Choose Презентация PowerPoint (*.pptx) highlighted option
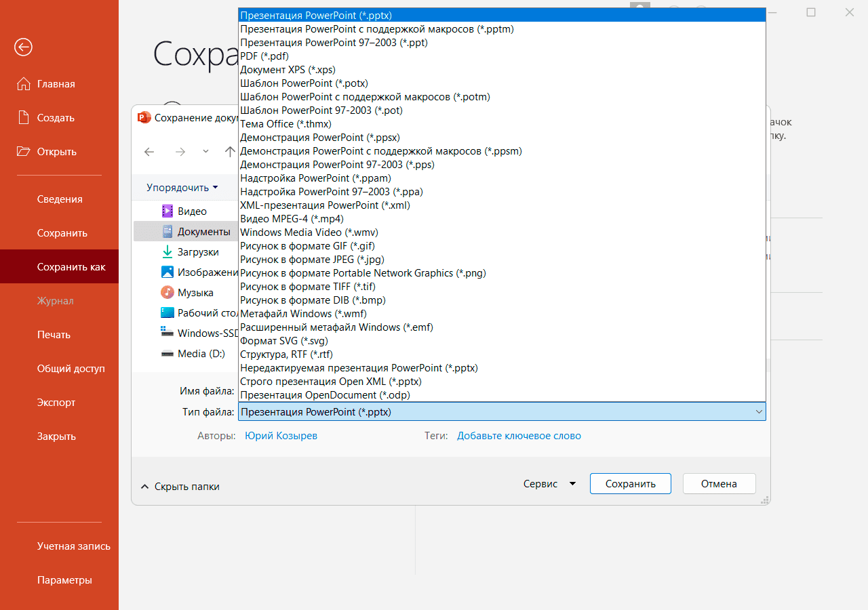The image size is (868, 610). (502, 16)
